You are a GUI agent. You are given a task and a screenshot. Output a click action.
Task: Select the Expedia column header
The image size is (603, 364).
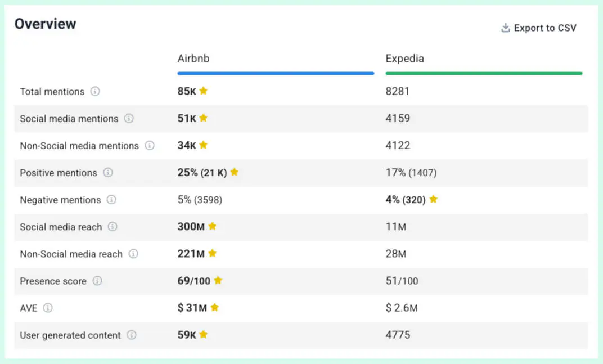click(404, 59)
